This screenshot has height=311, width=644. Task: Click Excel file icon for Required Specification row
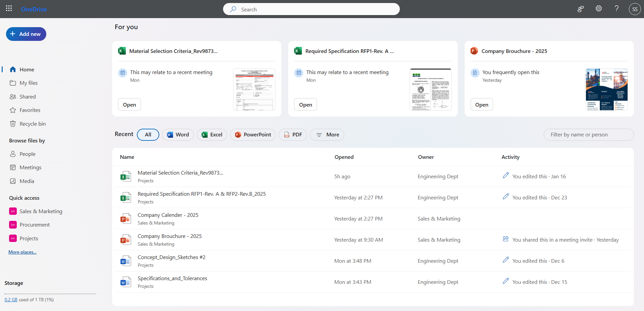[126, 197]
